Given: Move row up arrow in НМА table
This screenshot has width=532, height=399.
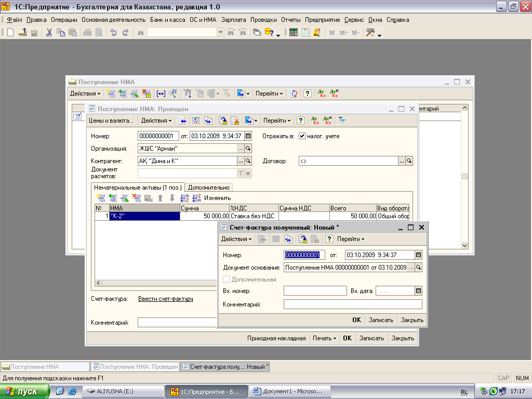Looking at the screenshot, I should pos(160,198).
